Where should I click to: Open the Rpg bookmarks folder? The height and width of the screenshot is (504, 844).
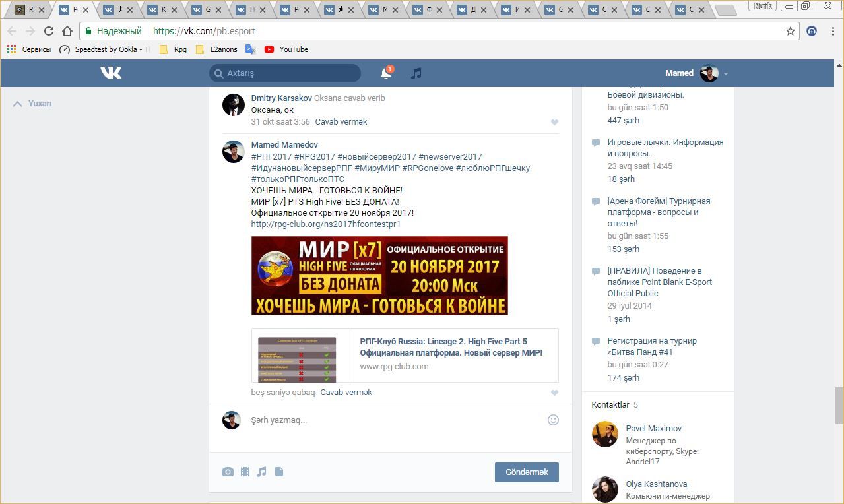point(174,49)
